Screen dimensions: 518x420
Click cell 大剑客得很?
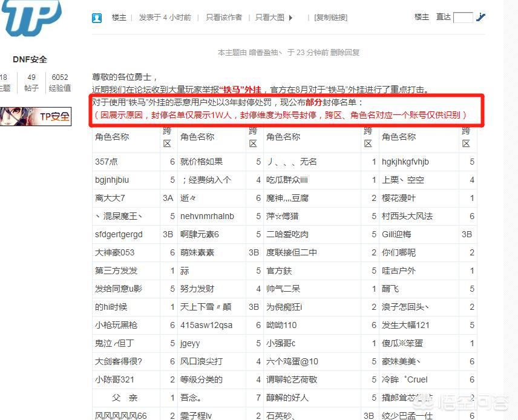[x=118, y=361]
